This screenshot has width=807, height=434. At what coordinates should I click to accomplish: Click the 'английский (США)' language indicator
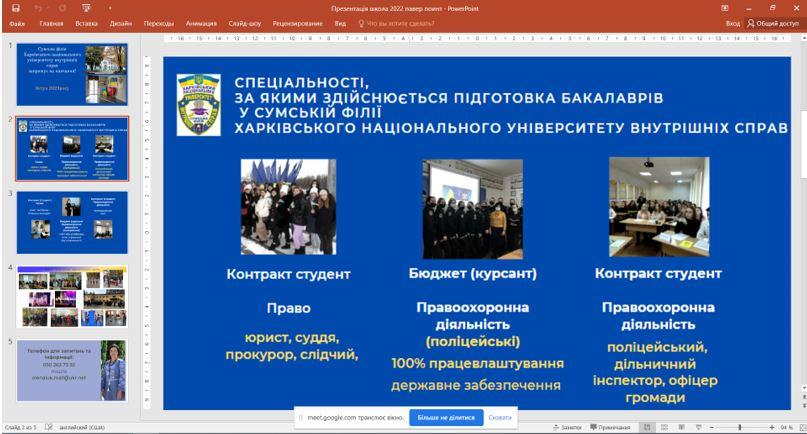82,427
